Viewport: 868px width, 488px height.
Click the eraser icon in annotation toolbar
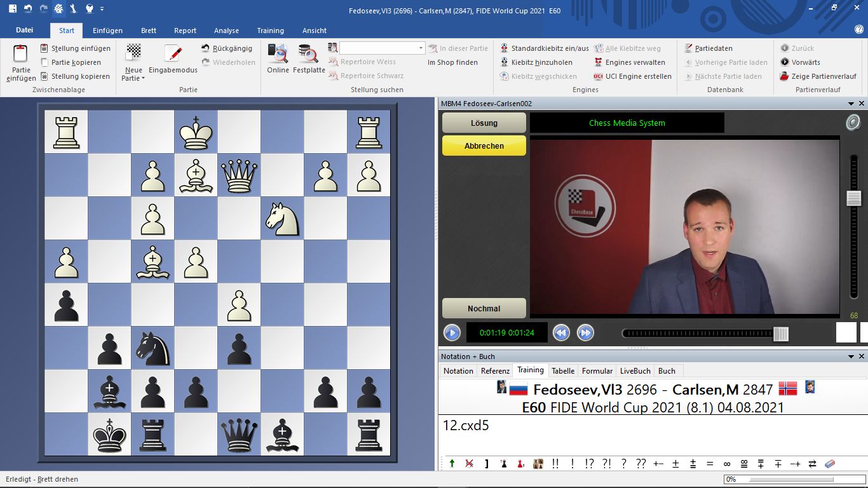pos(829,464)
